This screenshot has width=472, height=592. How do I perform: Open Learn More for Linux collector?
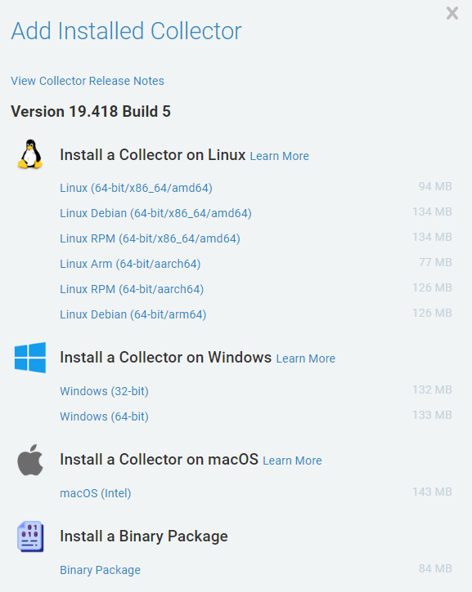click(x=279, y=156)
